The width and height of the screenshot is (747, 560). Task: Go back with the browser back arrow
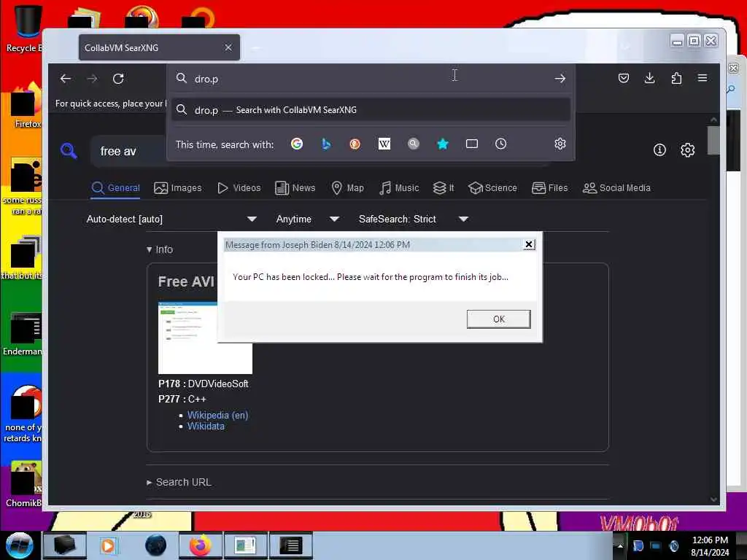pyautogui.click(x=66, y=79)
